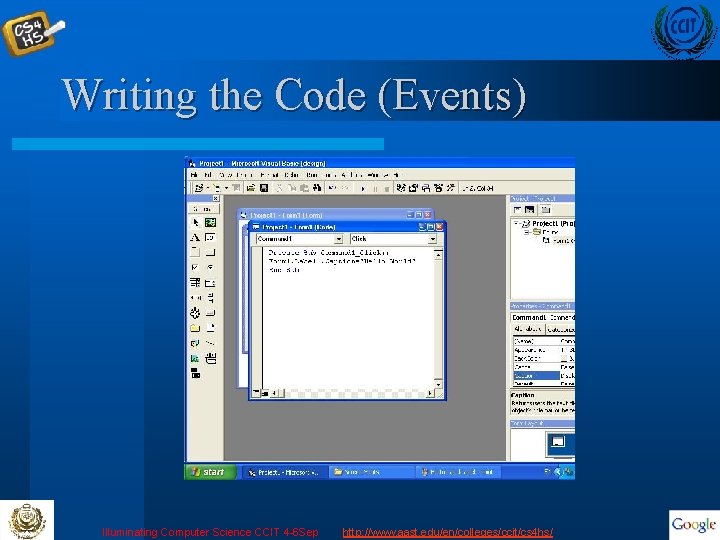Image resolution: width=720 pixels, height=540 pixels.
Task: Select the OptionButton control in the toolbox
Action: pyautogui.click(x=210, y=267)
